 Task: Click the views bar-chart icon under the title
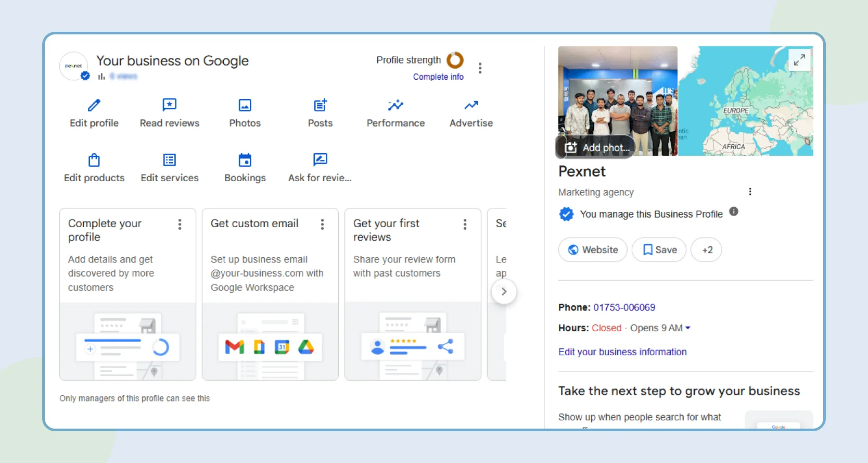[101, 77]
